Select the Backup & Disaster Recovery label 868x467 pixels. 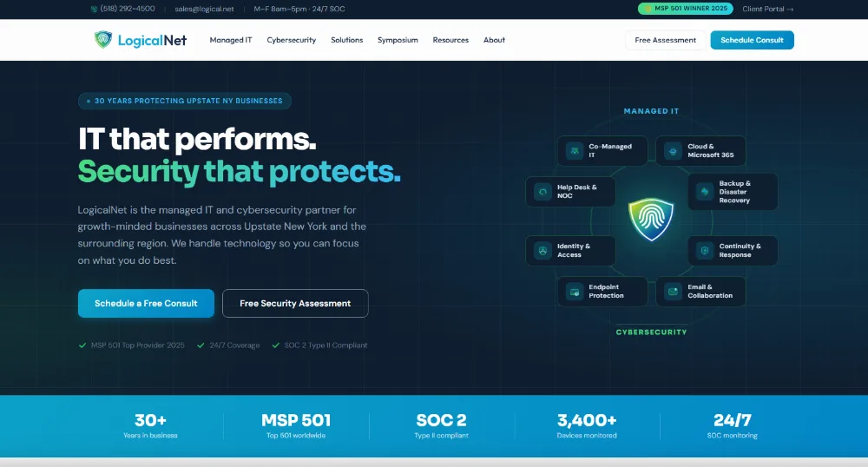tap(735, 192)
